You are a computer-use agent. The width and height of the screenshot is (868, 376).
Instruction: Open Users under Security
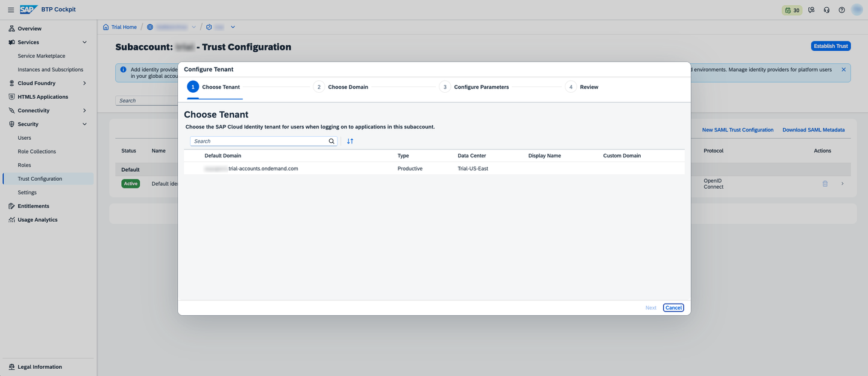pyautogui.click(x=25, y=138)
